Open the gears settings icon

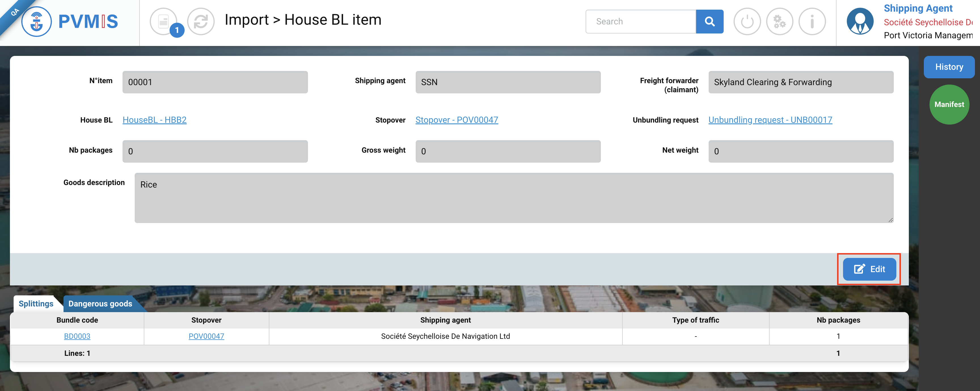[779, 22]
